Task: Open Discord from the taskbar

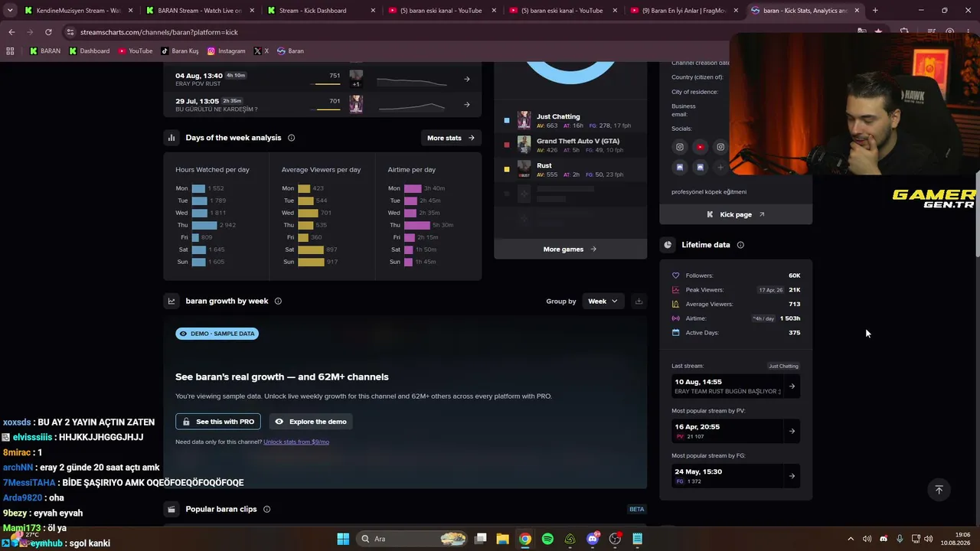Action: pos(593,539)
